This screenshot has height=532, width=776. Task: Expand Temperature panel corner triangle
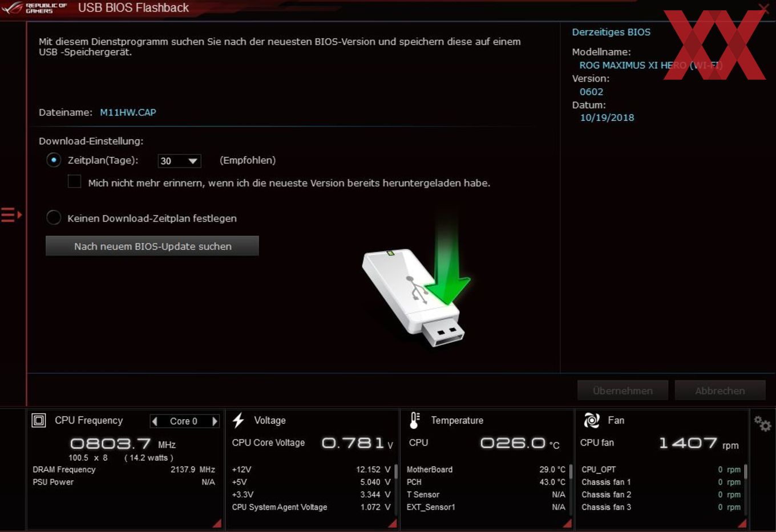pyautogui.click(x=567, y=523)
